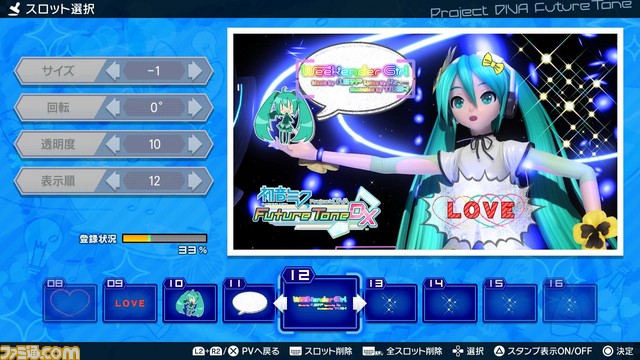Raise 透明度 with the right arrow
The height and width of the screenshot is (360, 640).
[195, 144]
